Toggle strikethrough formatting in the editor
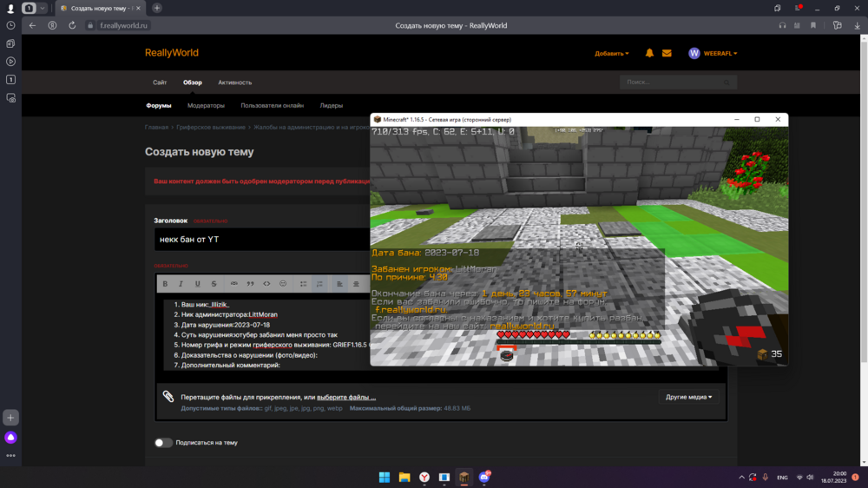The width and height of the screenshot is (868, 488). 214,284
